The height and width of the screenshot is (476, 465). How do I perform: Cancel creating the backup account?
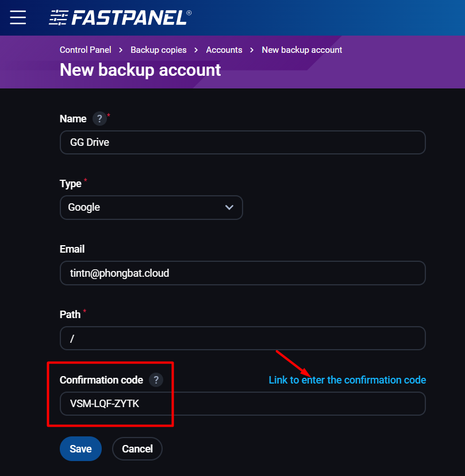point(137,449)
